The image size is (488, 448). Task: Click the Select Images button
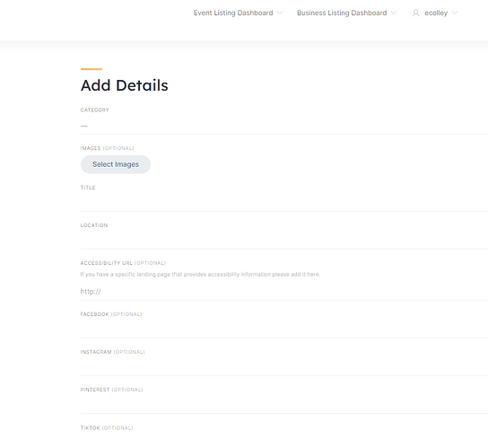[116, 164]
